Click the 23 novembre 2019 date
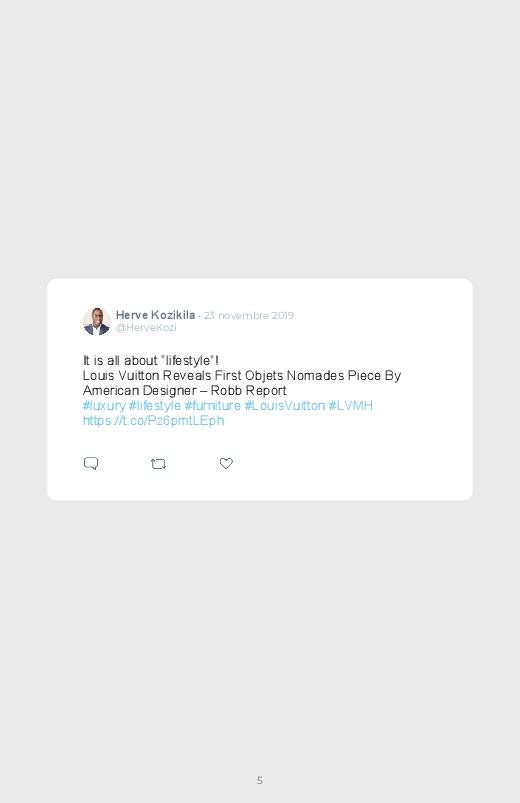 pos(249,315)
